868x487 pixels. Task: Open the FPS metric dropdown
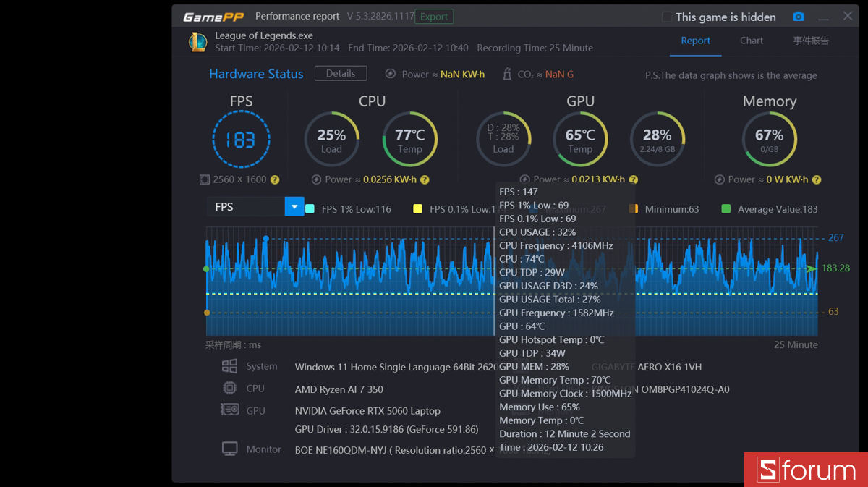pyautogui.click(x=294, y=206)
